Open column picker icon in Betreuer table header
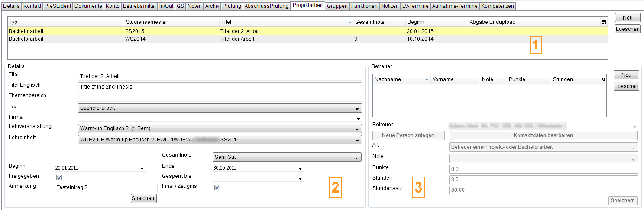The height and width of the screenshot is (210, 644). coord(602,79)
